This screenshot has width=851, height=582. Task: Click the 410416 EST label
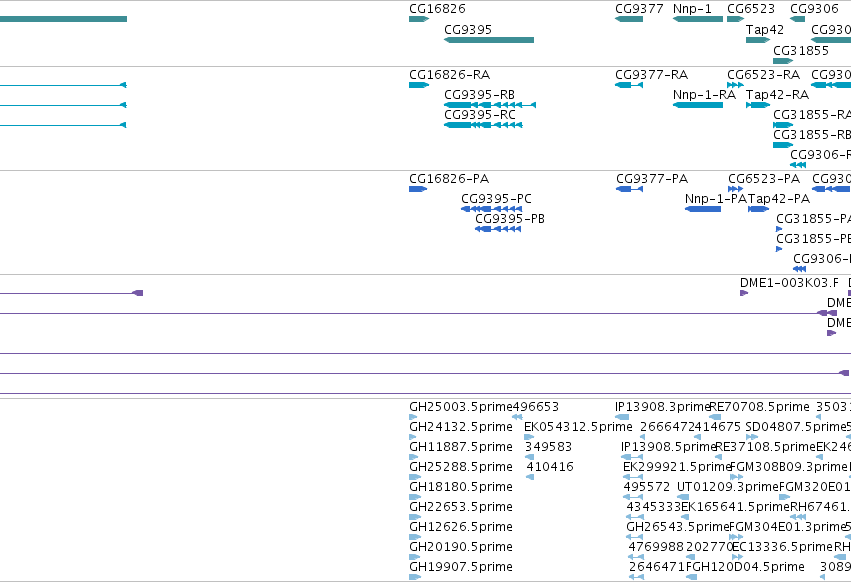[550, 467]
